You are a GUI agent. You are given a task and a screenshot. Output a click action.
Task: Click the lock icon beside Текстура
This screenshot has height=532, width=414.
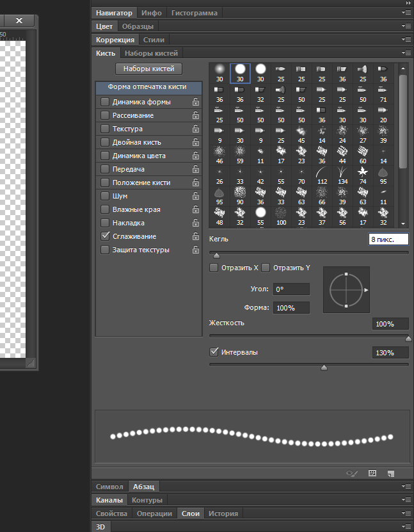[x=195, y=129]
